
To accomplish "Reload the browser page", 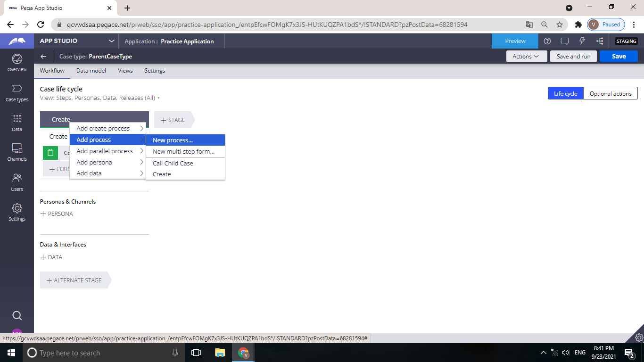I will coord(41,25).
